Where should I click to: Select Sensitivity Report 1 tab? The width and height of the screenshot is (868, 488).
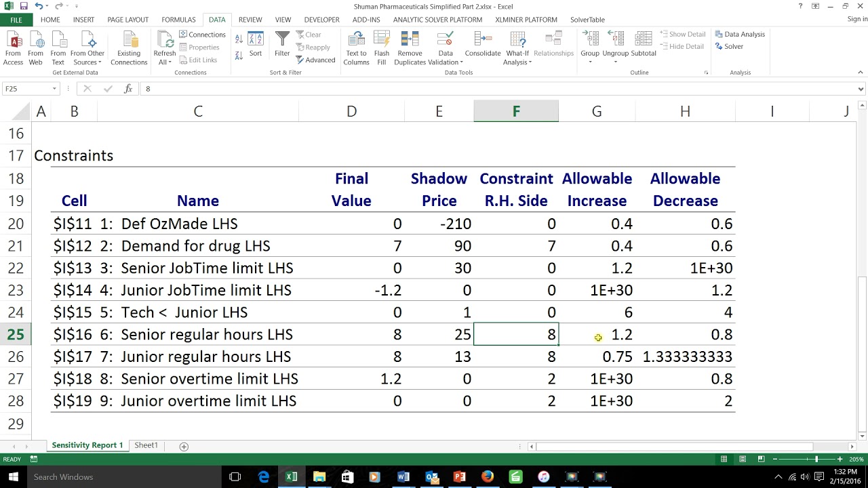[87, 445]
